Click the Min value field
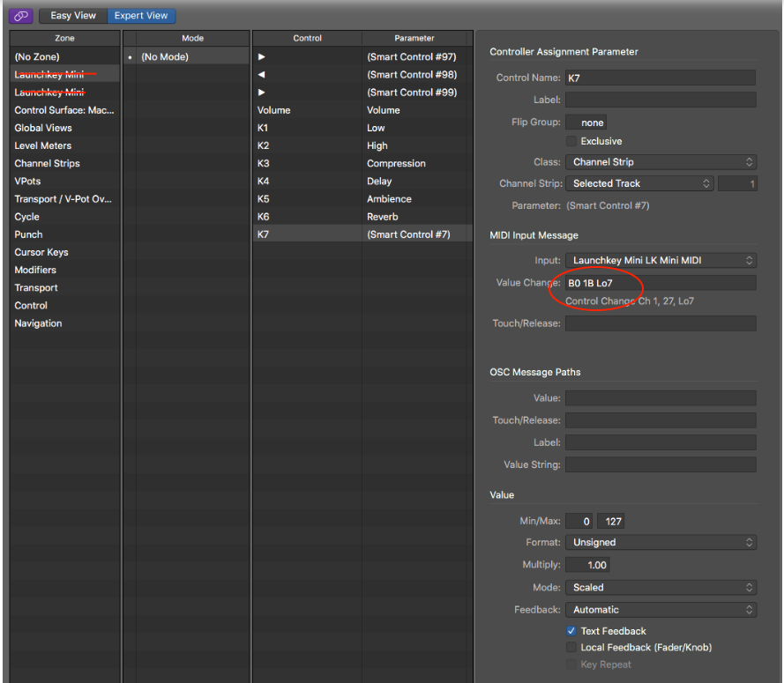This screenshot has height=683, width=784. pos(579,521)
